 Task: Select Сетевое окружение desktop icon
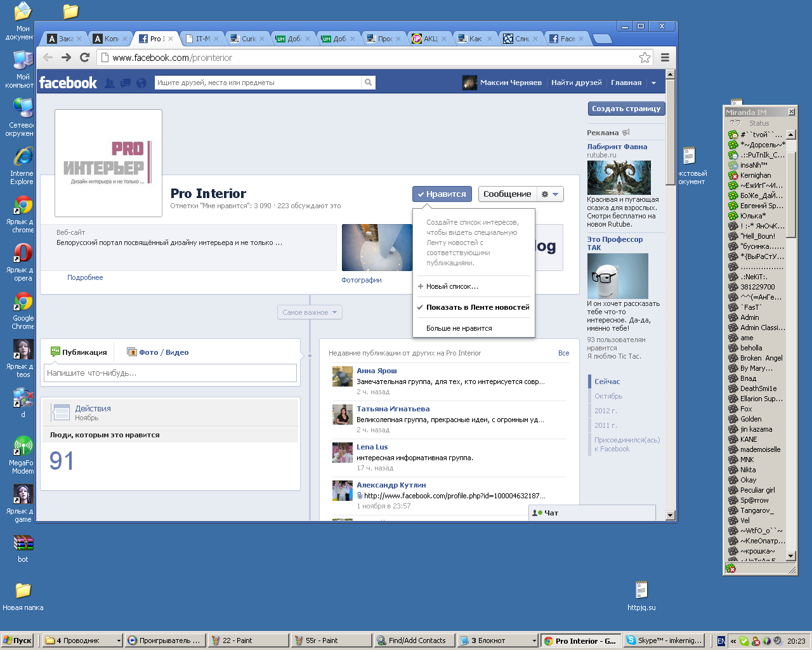(x=22, y=117)
